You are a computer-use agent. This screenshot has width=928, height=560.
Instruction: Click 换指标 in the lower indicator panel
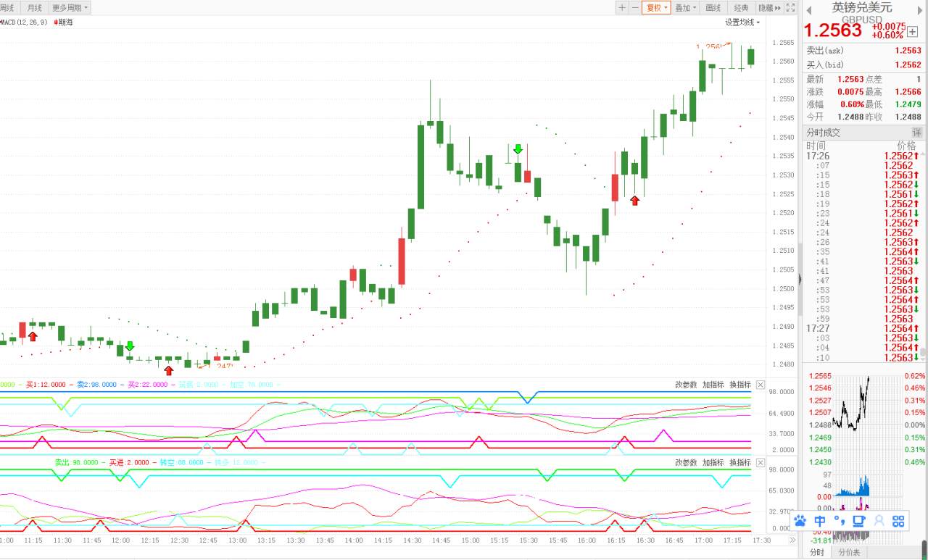click(740, 462)
